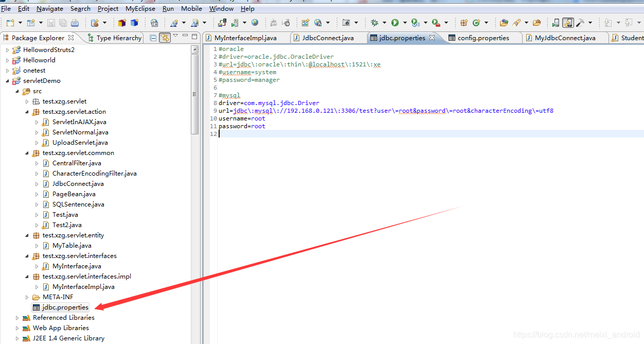
Task: Switch to MyInterfaceImpl.java editor tab
Action: click(245, 38)
